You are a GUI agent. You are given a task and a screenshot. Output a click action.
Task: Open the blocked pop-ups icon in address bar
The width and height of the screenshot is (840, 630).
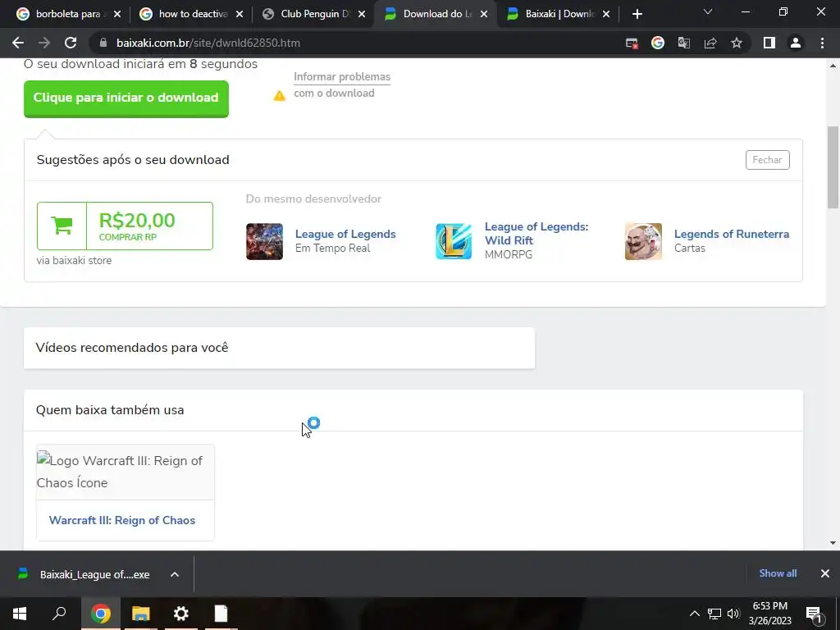coord(632,43)
